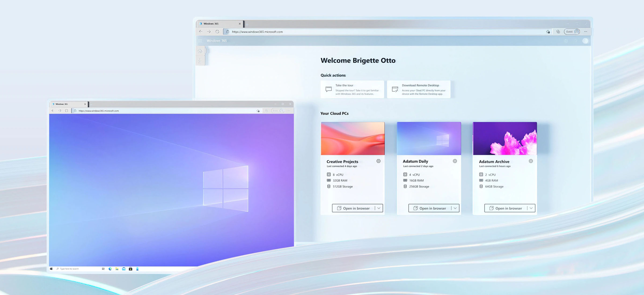Click the Adatum Daily thumbnail image
644x295 pixels.
click(x=429, y=138)
